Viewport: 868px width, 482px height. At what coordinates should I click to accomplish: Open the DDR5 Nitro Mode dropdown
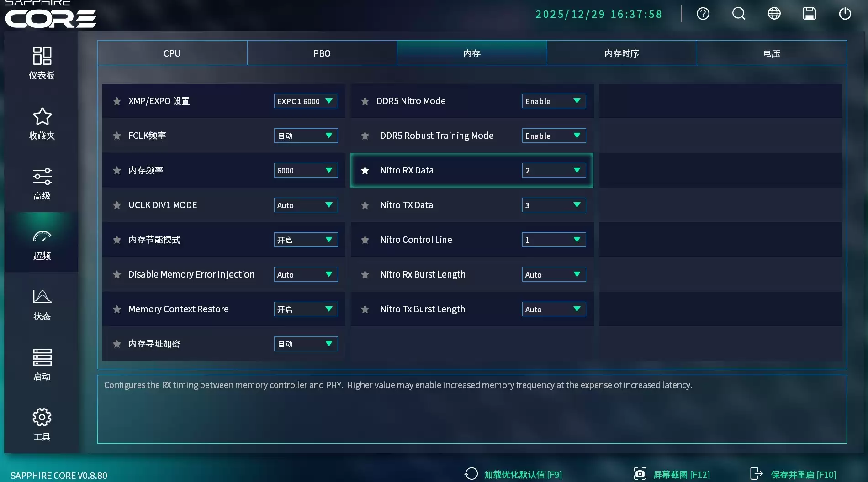coord(553,101)
